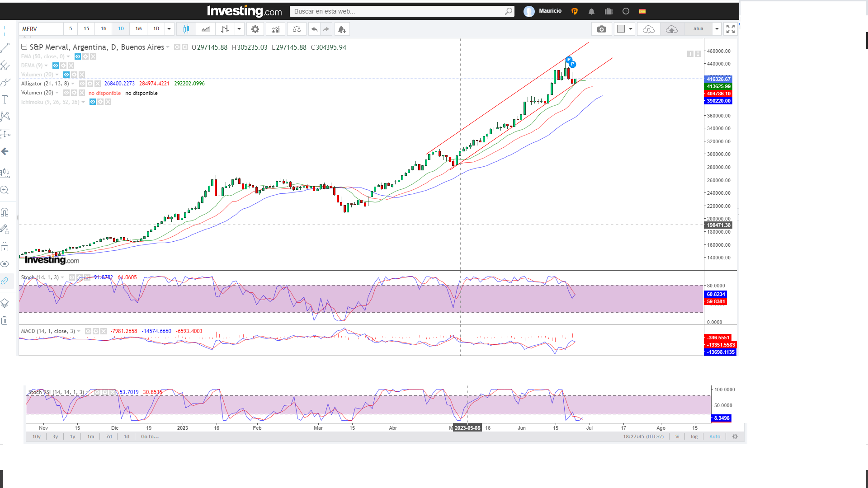
Task: Switch to the 5 minute interval
Action: [x=71, y=29]
